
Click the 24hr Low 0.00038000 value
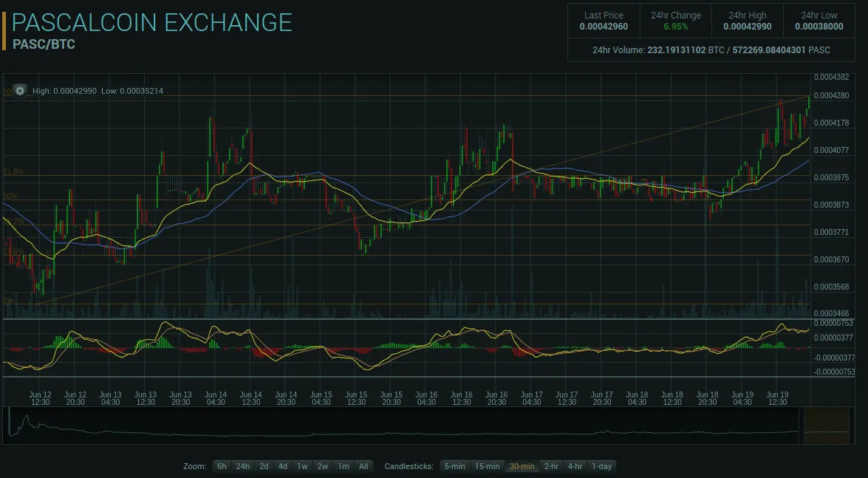pos(819,27)
